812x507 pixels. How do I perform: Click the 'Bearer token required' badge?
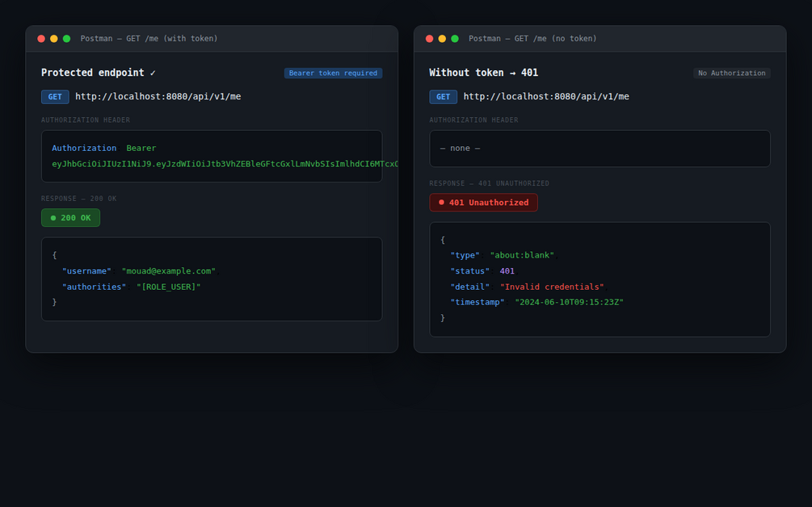[333, 73]
